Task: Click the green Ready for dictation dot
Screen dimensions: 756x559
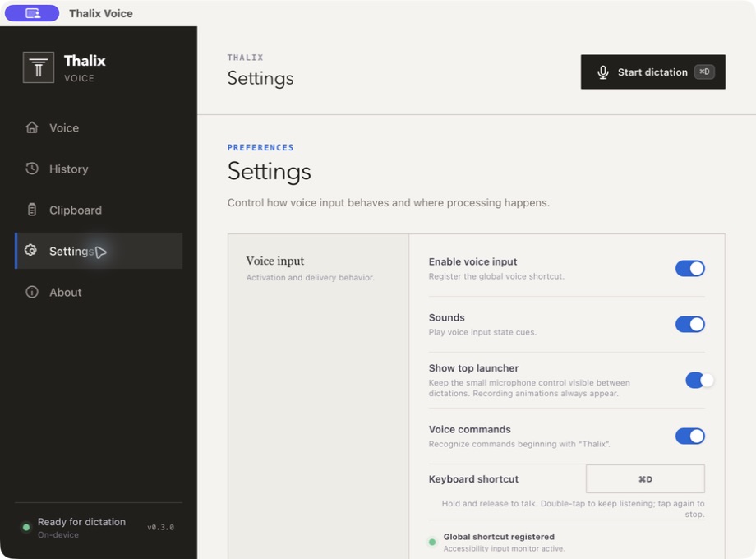Action: click(x=26, y=527)
